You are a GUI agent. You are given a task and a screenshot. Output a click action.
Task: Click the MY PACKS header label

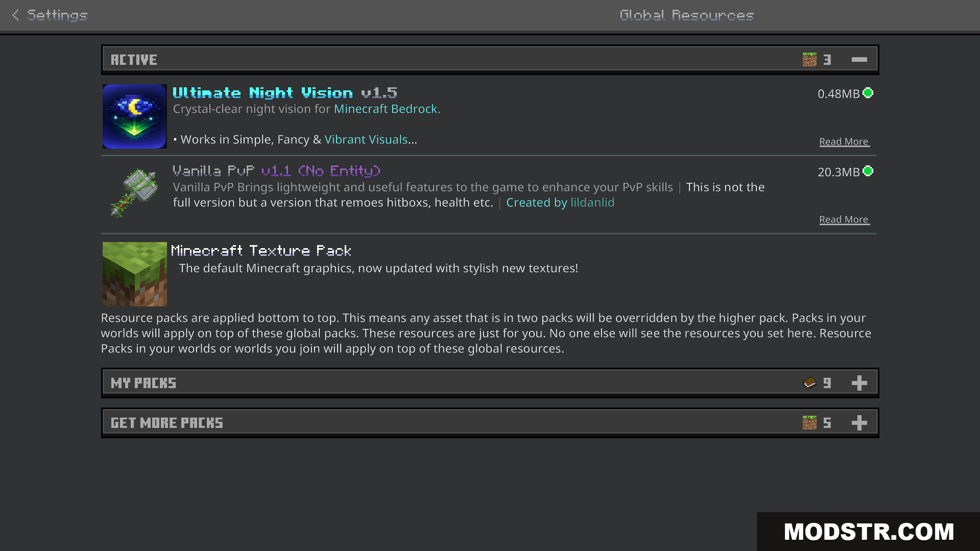click(144, 383)
